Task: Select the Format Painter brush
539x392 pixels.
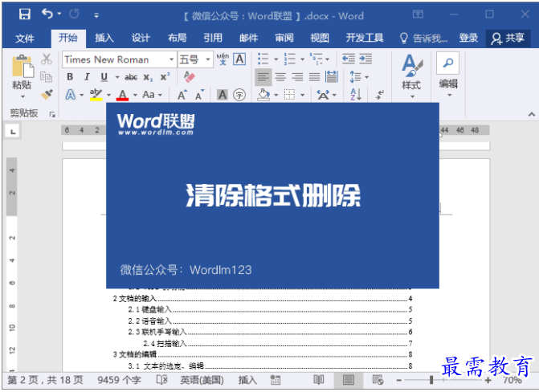Action: tap(47, 94)
